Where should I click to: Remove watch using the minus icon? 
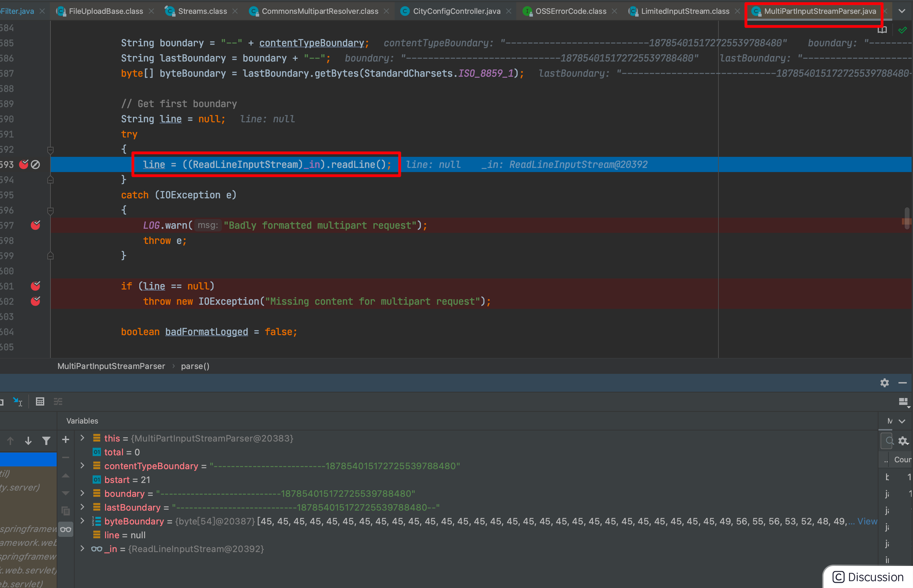(66, 457)
